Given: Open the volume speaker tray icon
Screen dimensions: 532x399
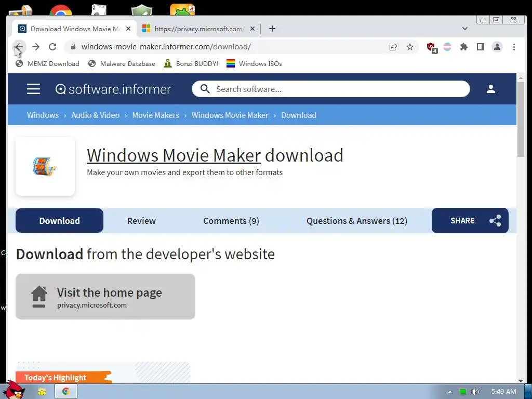Looking at the screenshot, I should coord(475,392).
